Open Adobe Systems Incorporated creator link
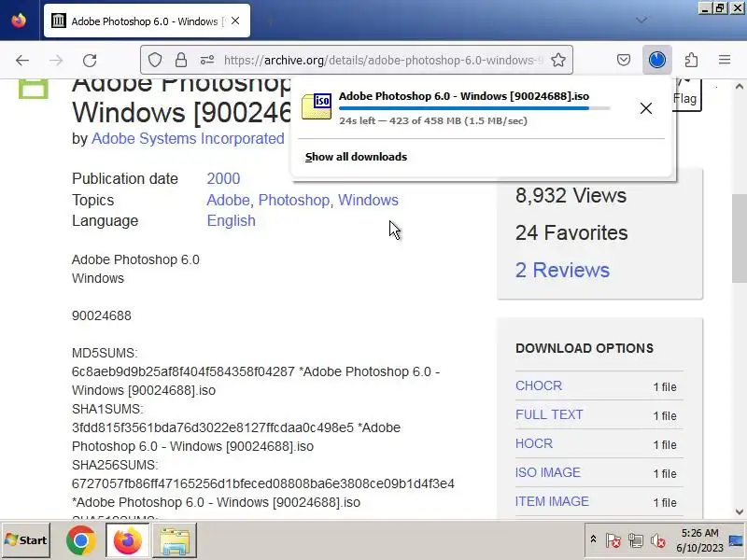This screenshot has width=747, height=560. [x=188, y=138]
